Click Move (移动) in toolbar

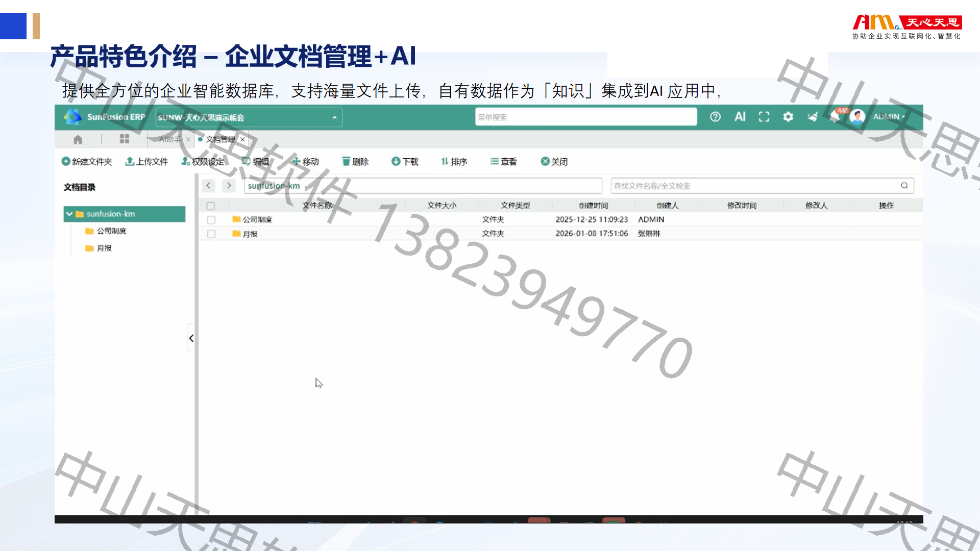coord(305,161)
